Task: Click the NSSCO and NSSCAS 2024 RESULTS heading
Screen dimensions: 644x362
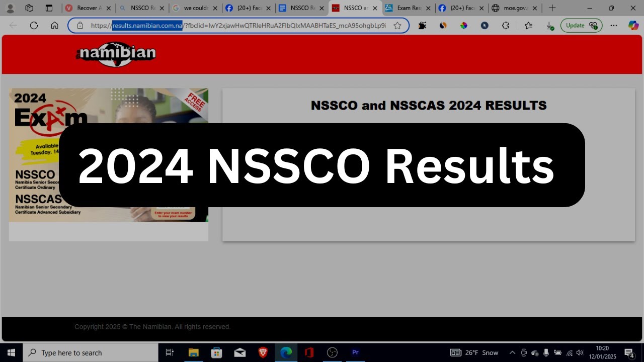Action: coord(429,106)
